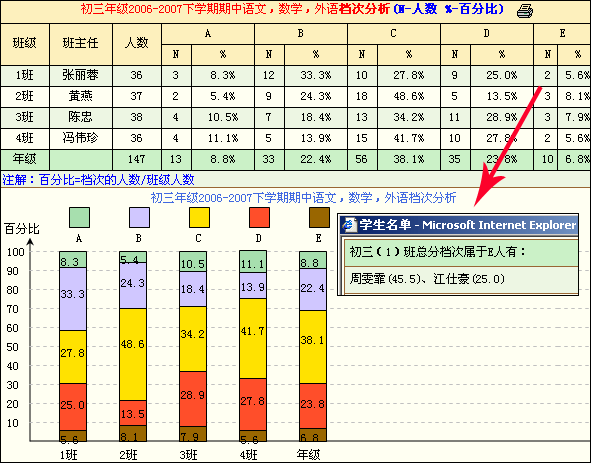Select the brown E legend swatch

click(x=319, y=218)
